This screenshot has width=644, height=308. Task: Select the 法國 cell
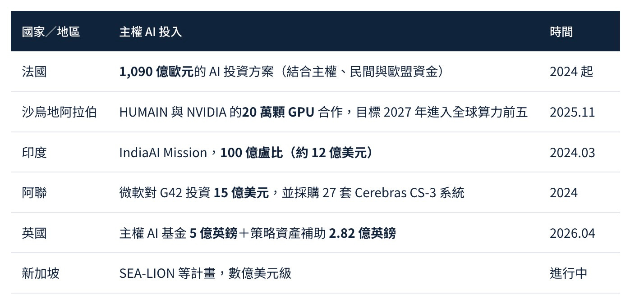[34, 72]
